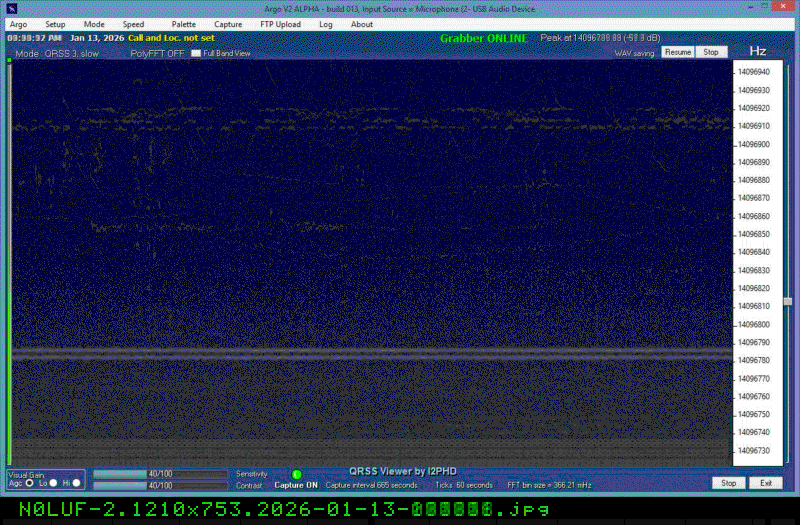This screenshot has width=800, height=525.
Task: Open the Speed menu
Action: tap(133, 24)
